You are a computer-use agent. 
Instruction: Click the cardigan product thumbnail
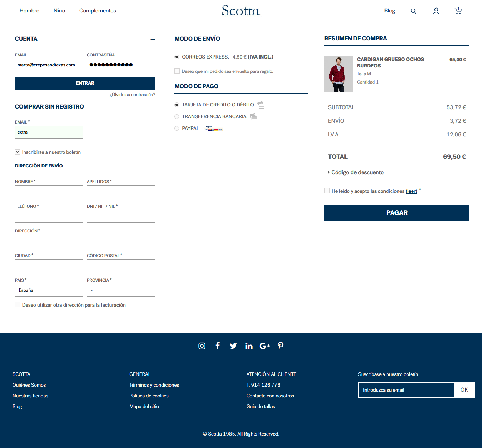click(339, 74)
